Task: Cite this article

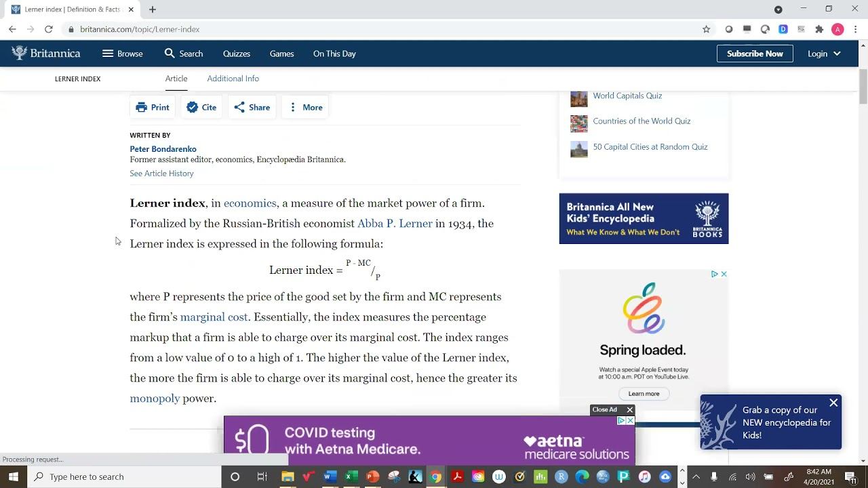Action: point(201,107)
